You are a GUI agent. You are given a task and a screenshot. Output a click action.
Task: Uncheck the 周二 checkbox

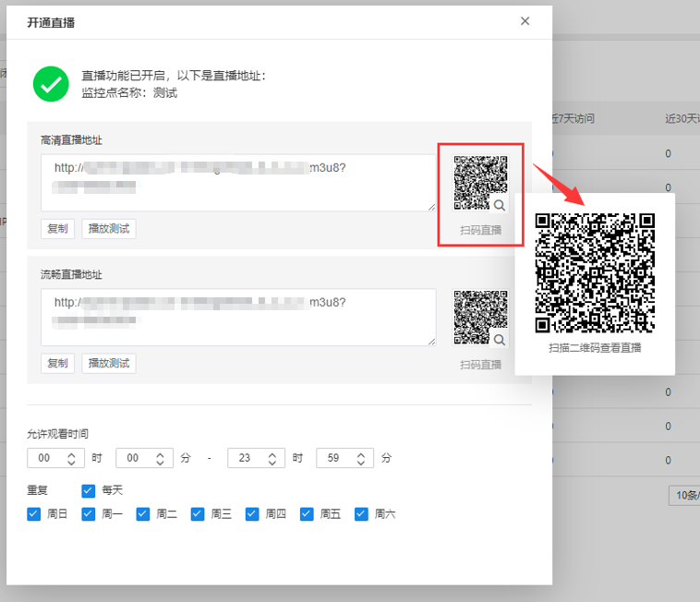pyautogui.click(x=143, y=514)
